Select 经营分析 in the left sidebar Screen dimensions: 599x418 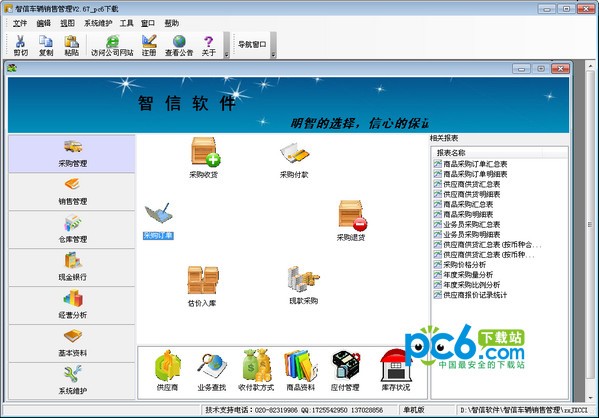click(72, 305)
